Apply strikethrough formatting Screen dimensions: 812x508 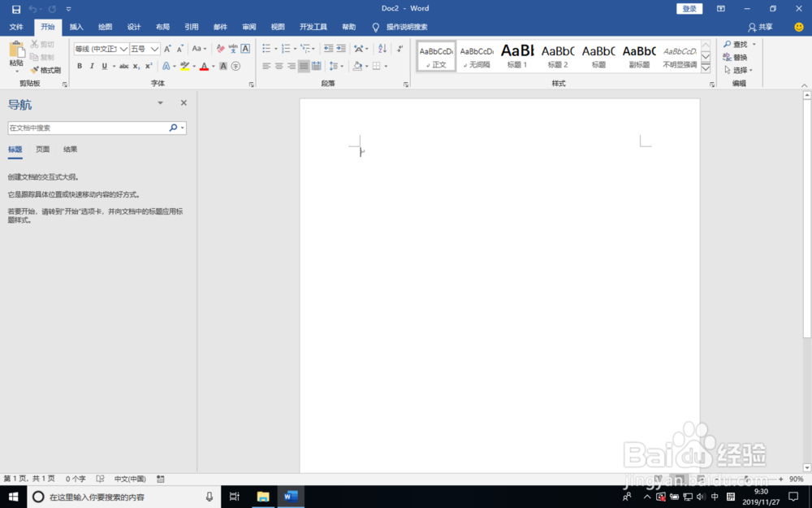tap(123, 66)
